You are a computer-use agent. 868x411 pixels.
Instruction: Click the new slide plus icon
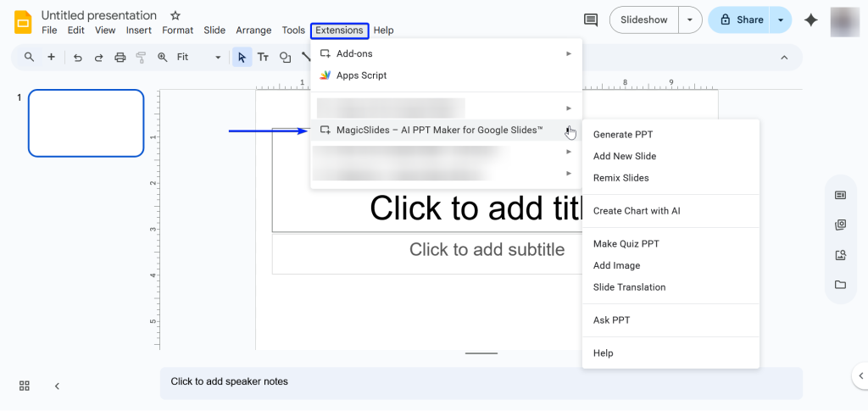pyautogui.click(x=51, y=58)
